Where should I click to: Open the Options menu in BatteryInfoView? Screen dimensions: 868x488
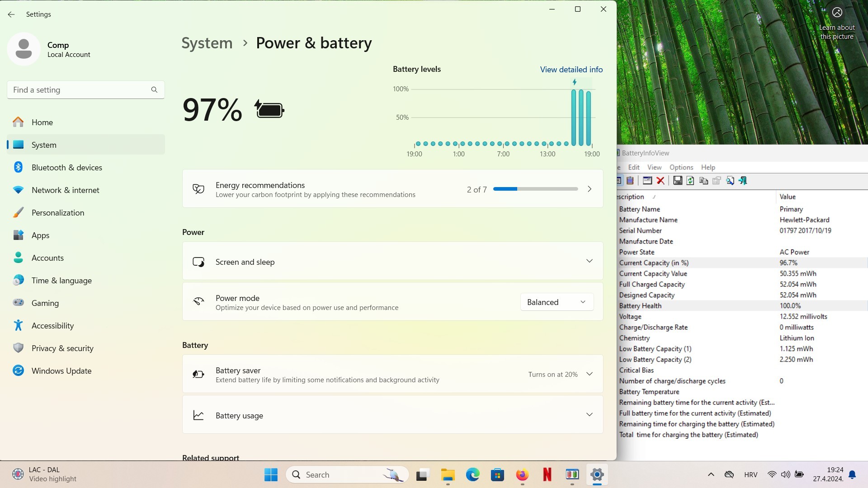click(681, 167)
